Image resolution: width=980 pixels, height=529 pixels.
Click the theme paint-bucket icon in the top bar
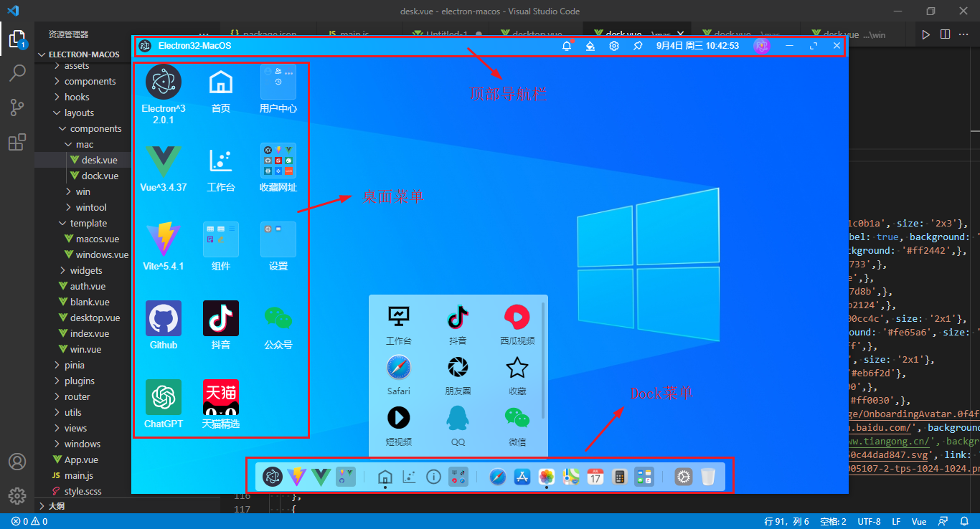pos(590,46)
